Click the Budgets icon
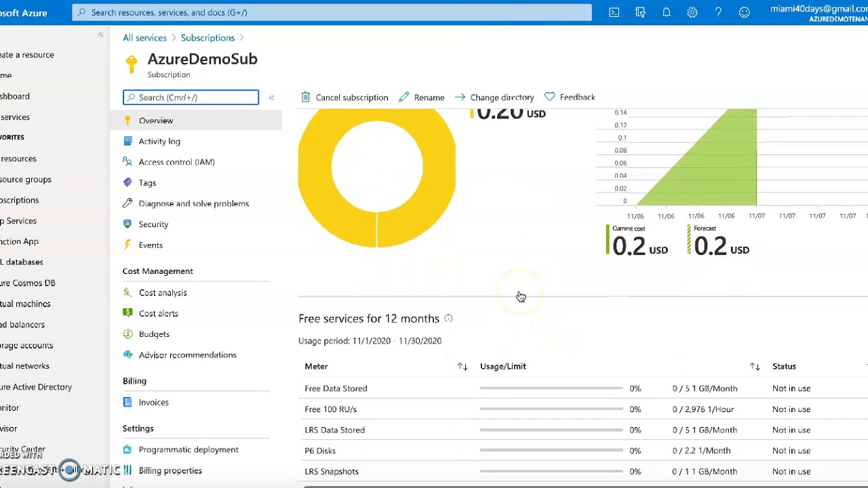 [127, 334]
